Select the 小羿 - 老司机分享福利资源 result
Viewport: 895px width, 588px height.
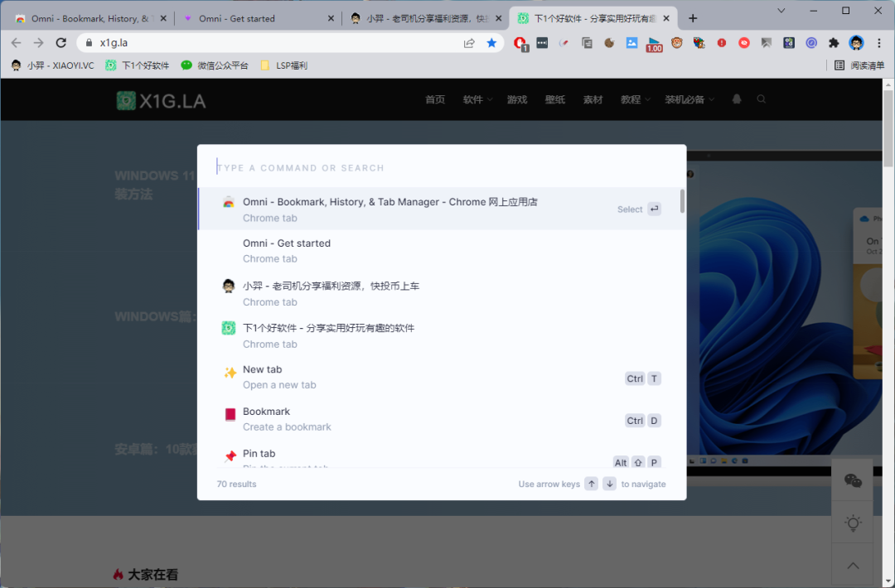coord(439,294)
